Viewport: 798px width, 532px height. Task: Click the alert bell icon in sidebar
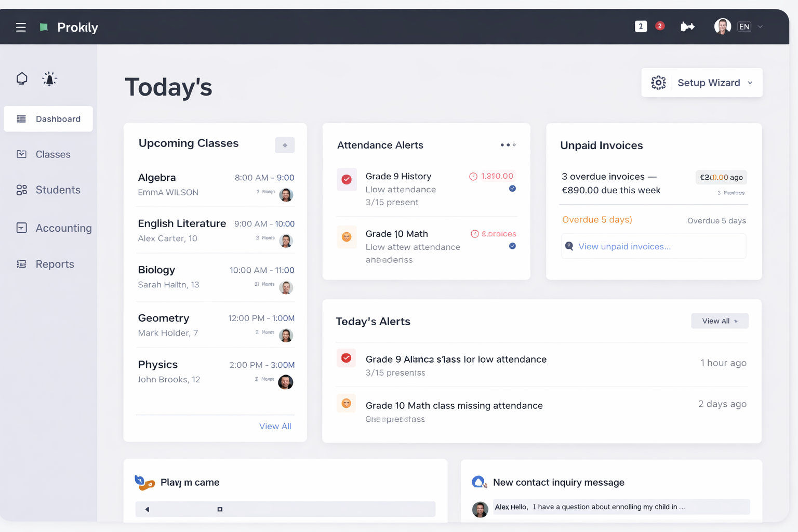[49, 79]
